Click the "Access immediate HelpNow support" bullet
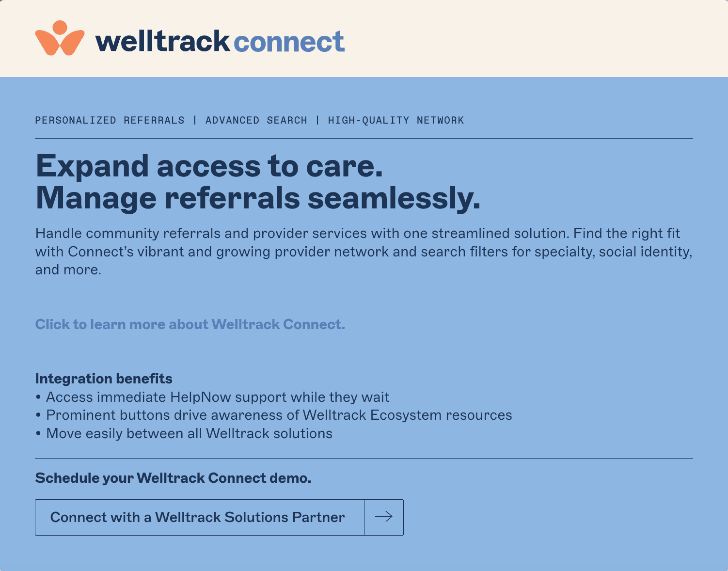The image size is (728, 571). click(x=217, y=397)
